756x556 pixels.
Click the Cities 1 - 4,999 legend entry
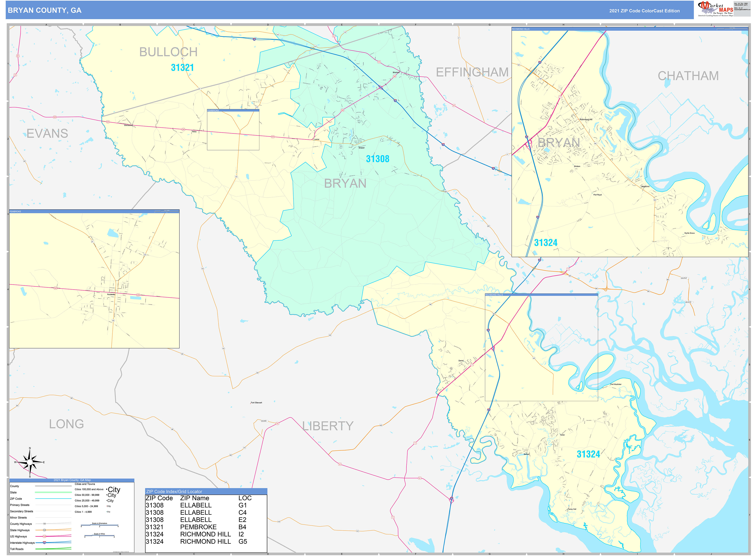pos(93,512)
